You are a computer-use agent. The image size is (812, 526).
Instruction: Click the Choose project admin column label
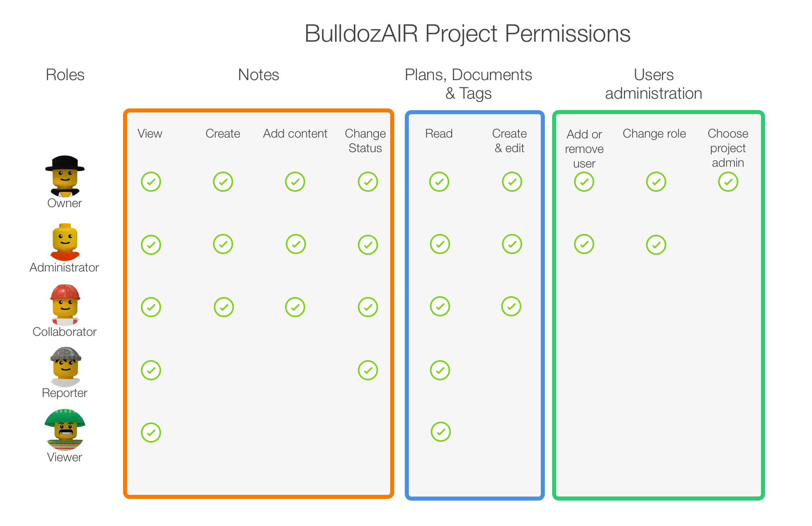click(728, 148)
